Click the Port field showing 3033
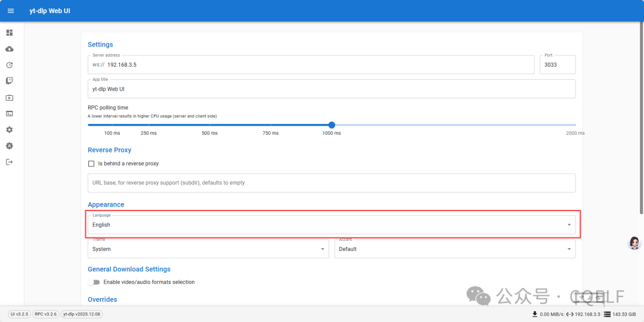The image size is (644, 322). click(557, 64)
